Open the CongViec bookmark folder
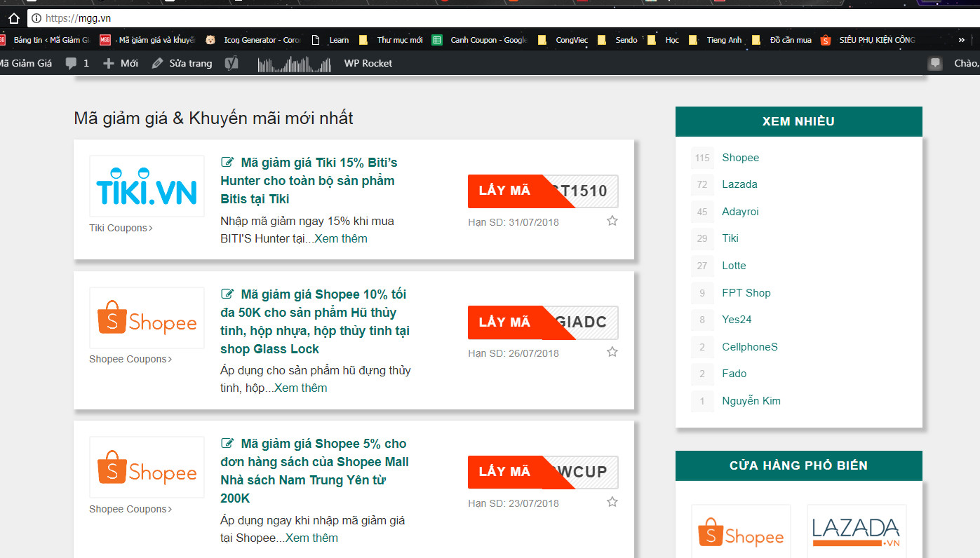 point(564,40)
